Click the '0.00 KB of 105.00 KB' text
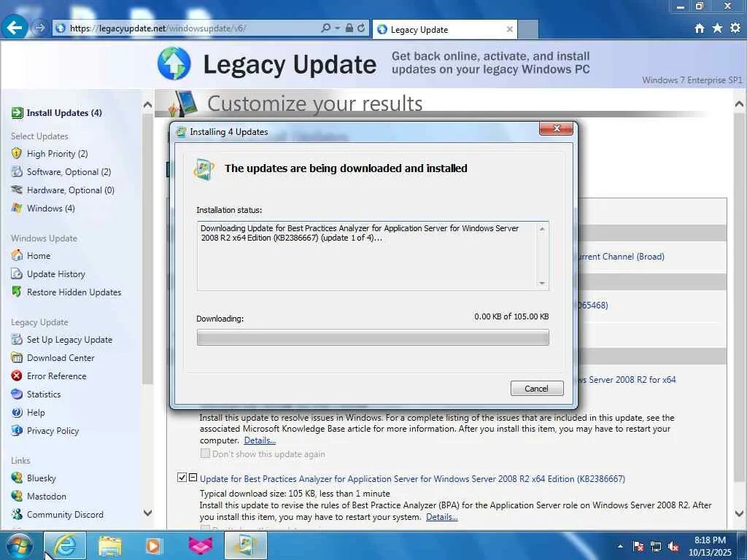Screen dimensions: 747x560 click(511, 316)
